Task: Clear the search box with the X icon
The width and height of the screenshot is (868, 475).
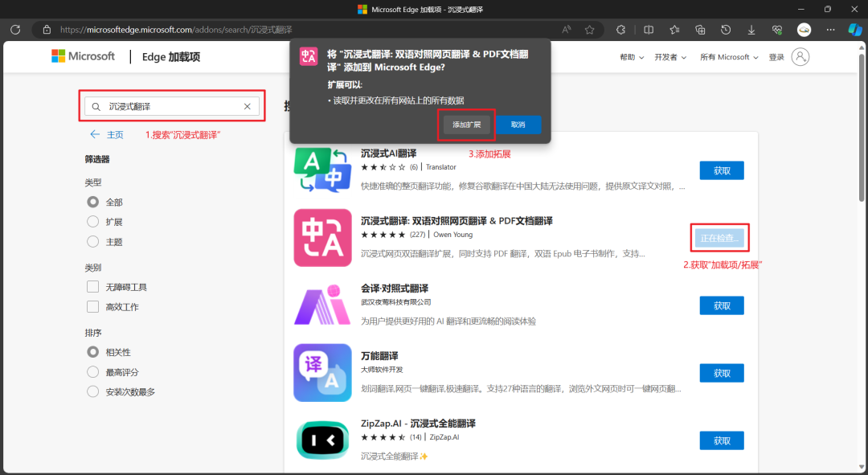Action: pyautogui.click(x=248, y=106)
